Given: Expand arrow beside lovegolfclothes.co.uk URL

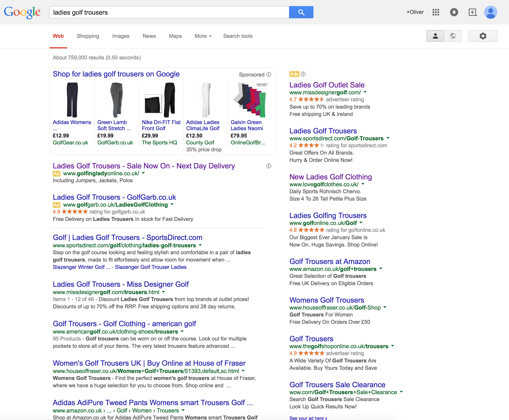Looking at the screenshot, I should click(x=363, y=184).
